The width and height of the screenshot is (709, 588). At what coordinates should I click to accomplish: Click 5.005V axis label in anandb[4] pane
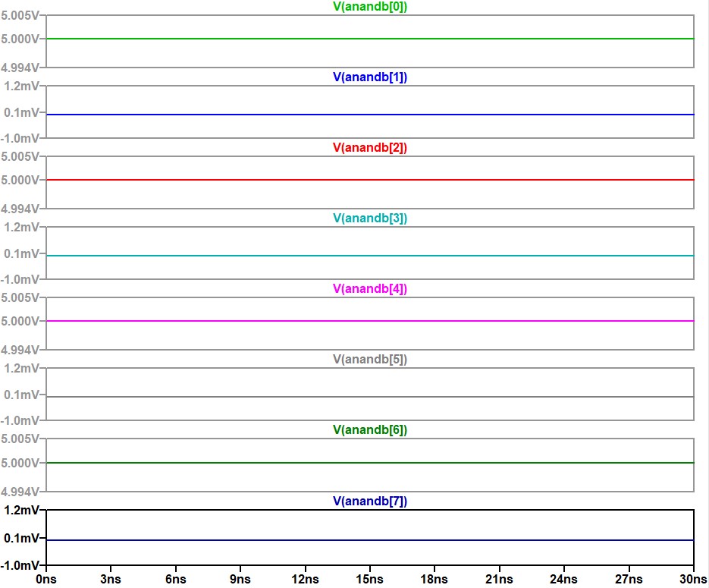20,298
